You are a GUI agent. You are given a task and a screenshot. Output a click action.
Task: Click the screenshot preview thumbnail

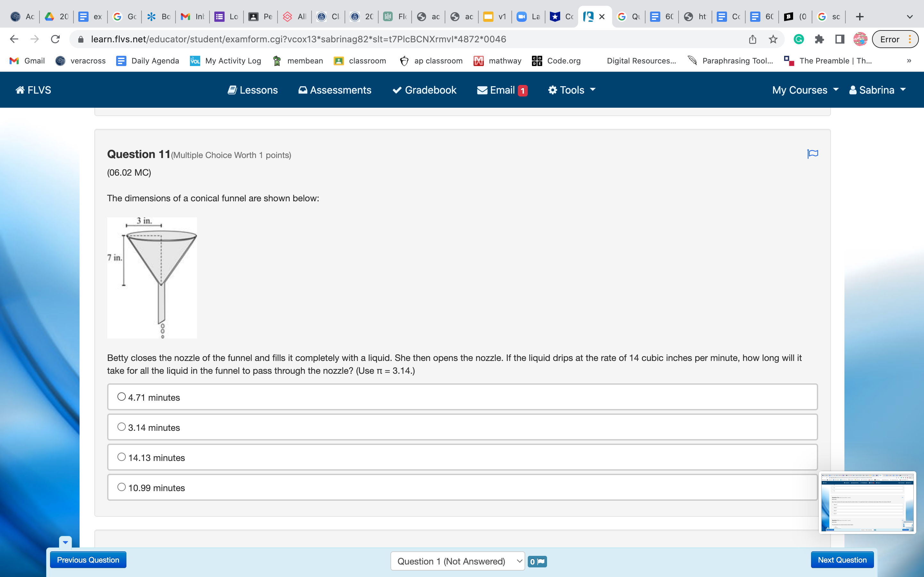[867, 503]
